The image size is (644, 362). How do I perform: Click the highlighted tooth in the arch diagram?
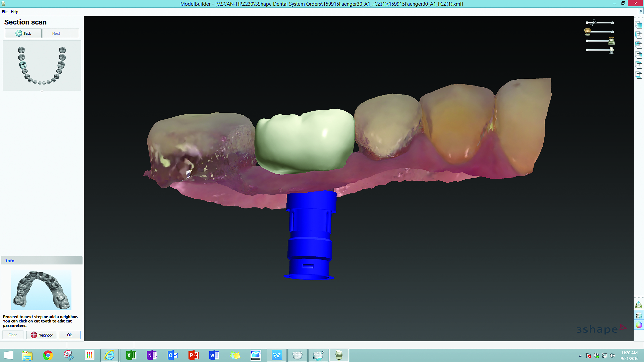click(x=23, y=65)
